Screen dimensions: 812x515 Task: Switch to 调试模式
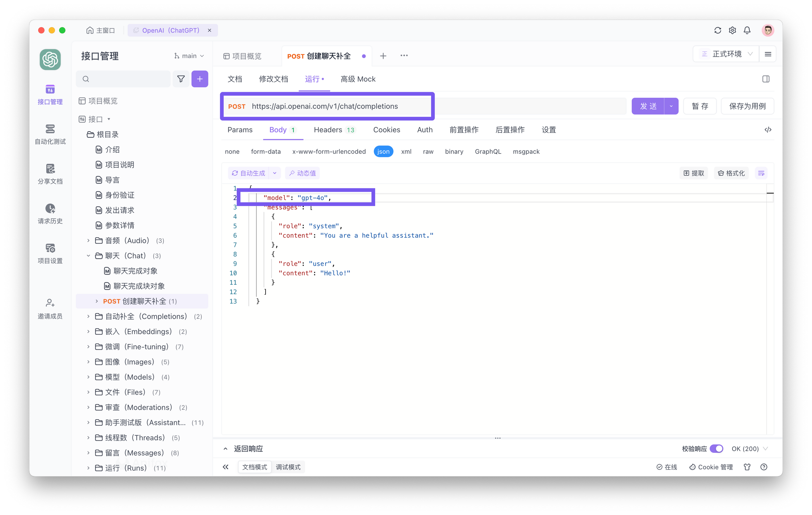click(288, 467)
